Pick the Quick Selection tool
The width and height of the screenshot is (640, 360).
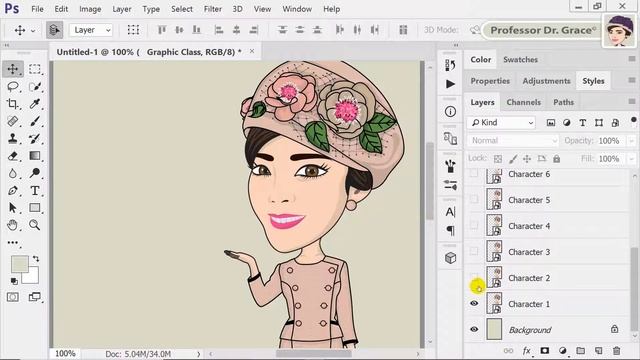tap(35, 87)
